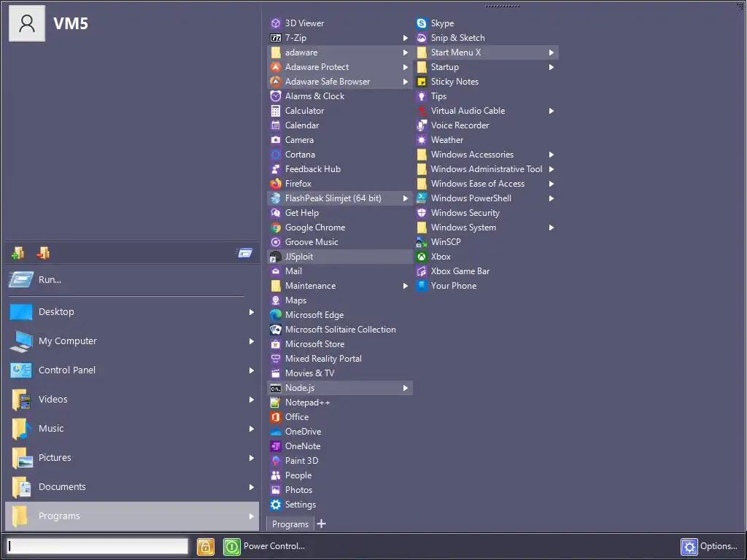The height and width of the screenshot is (560, 747).
Task: Select the Videos menu entry
Action: click(x=132, y=399)
